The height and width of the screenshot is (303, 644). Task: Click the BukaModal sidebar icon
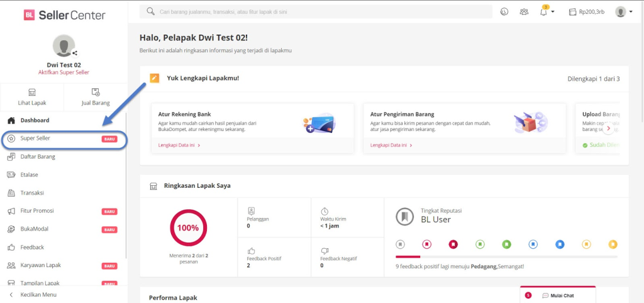(x=11, y=229)
